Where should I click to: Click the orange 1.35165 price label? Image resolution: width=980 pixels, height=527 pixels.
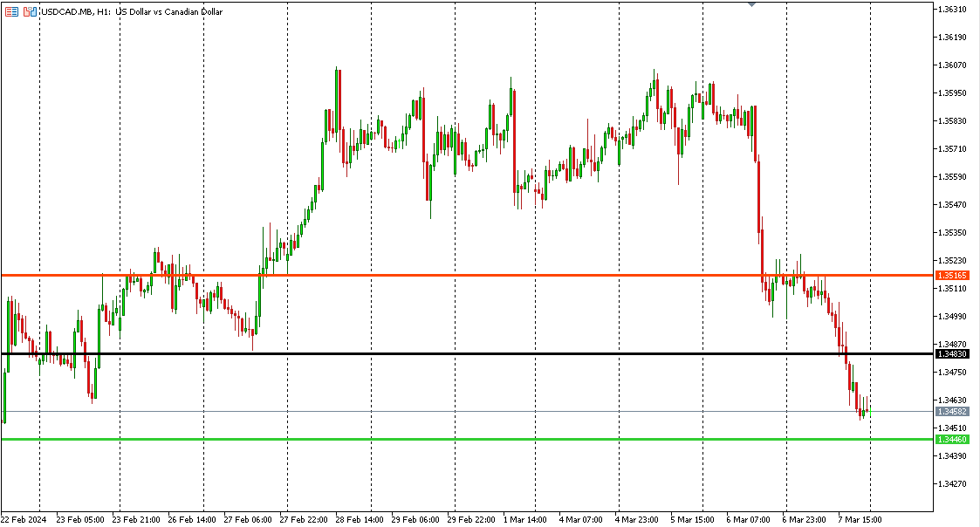[951, 275]
